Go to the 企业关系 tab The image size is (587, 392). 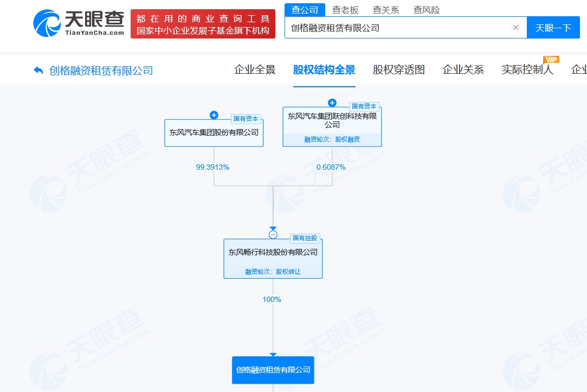[463, 69]
